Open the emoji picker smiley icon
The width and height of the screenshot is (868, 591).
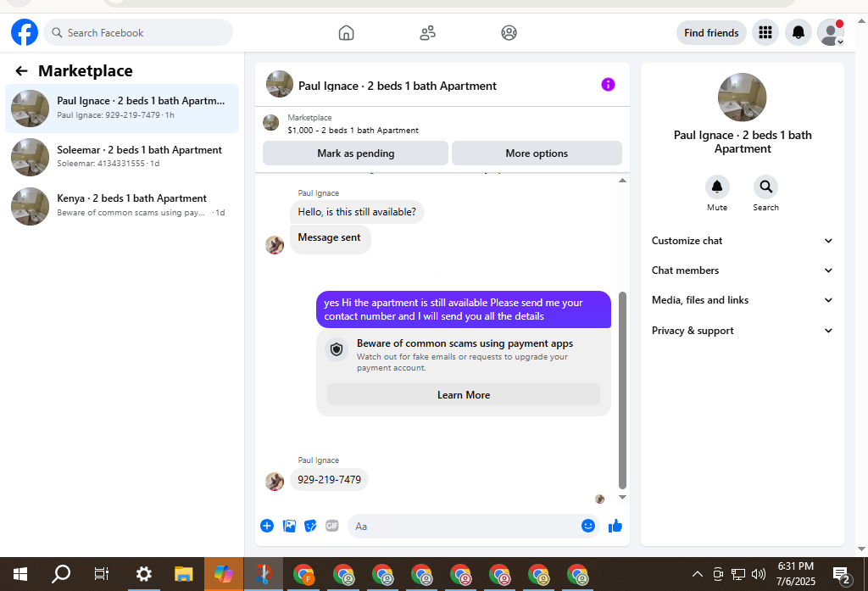588,526
